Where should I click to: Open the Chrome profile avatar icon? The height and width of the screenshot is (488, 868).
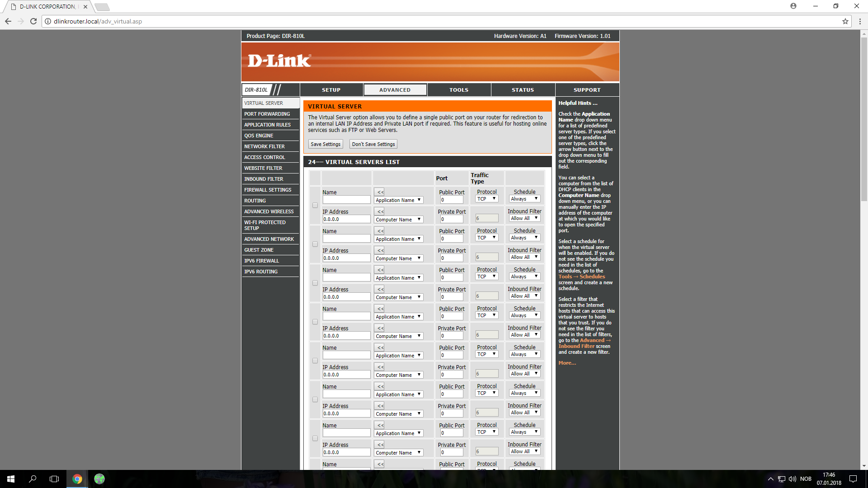coord(793,6)
